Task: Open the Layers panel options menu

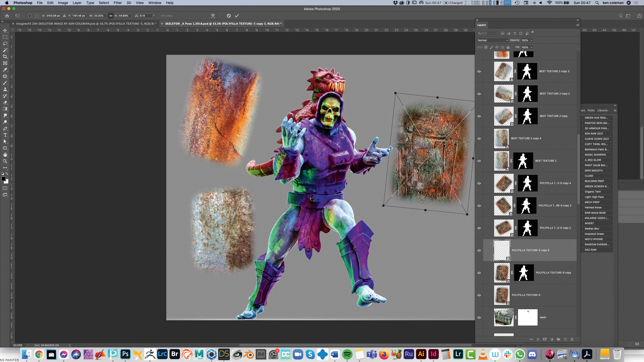Action: click(x=578, y=25)
